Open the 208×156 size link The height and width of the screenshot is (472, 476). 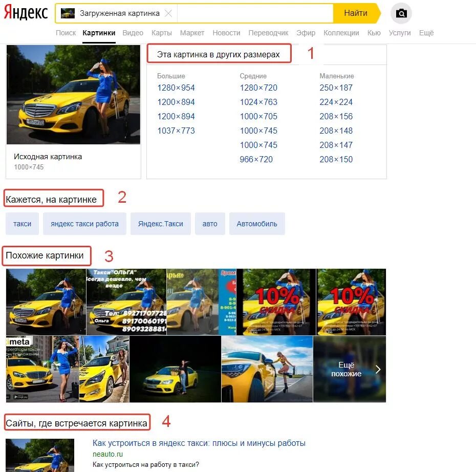click(x=336, y=116)
